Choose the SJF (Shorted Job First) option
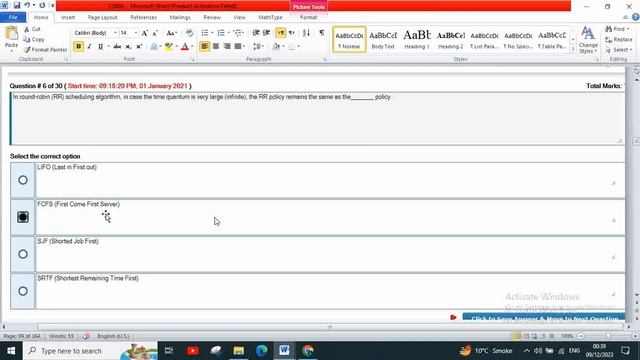 [23, 254]
